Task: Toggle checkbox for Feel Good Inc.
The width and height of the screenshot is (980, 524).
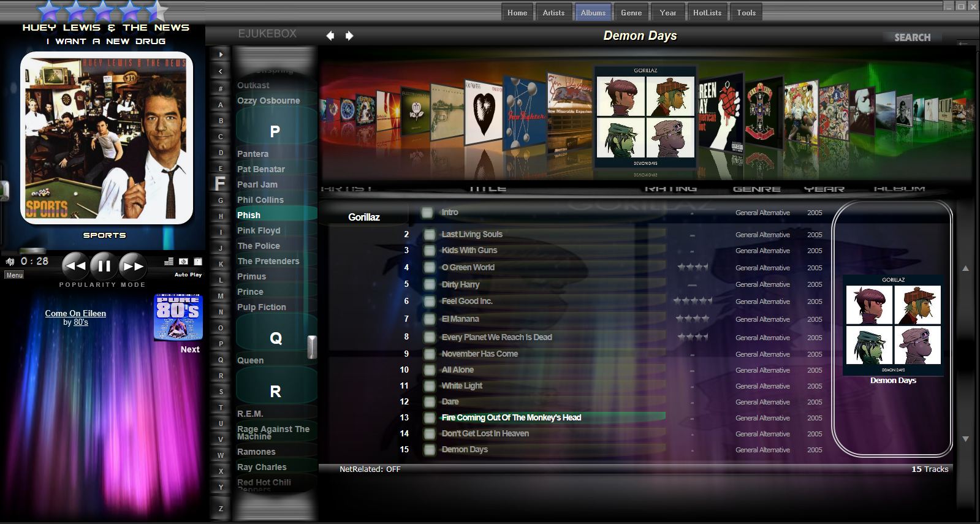Action: (429, 302)
